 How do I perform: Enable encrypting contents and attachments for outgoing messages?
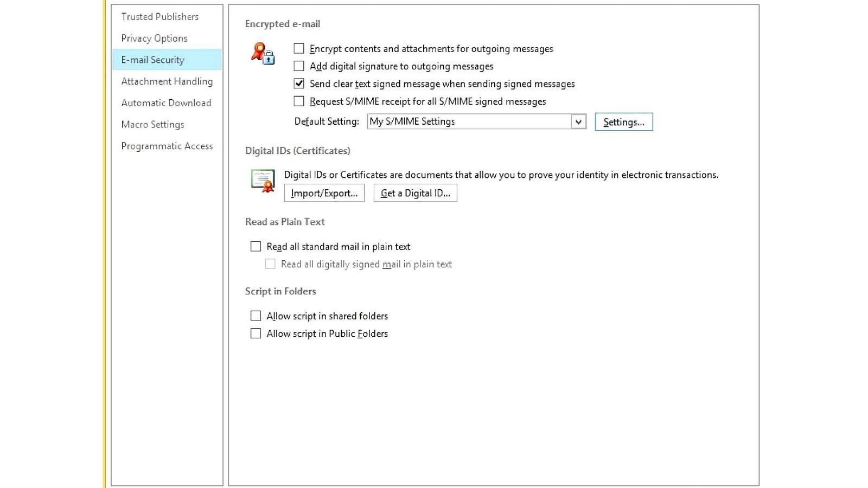298,48
